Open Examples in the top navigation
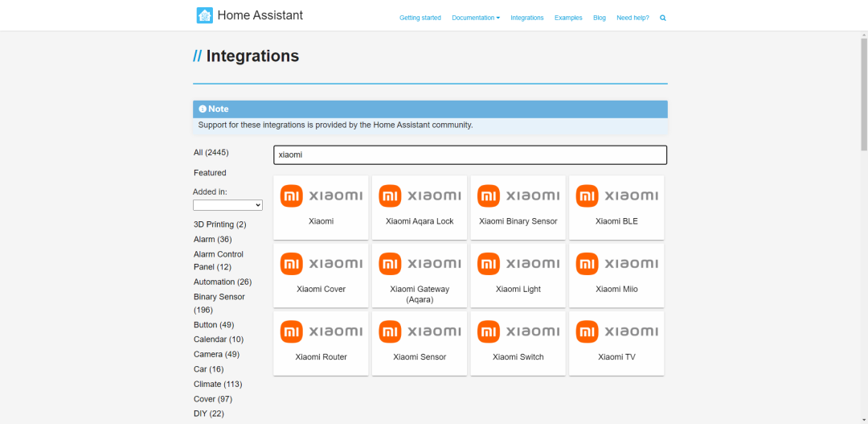The width and height of the screenshot is (868, 424). point(568,18)
